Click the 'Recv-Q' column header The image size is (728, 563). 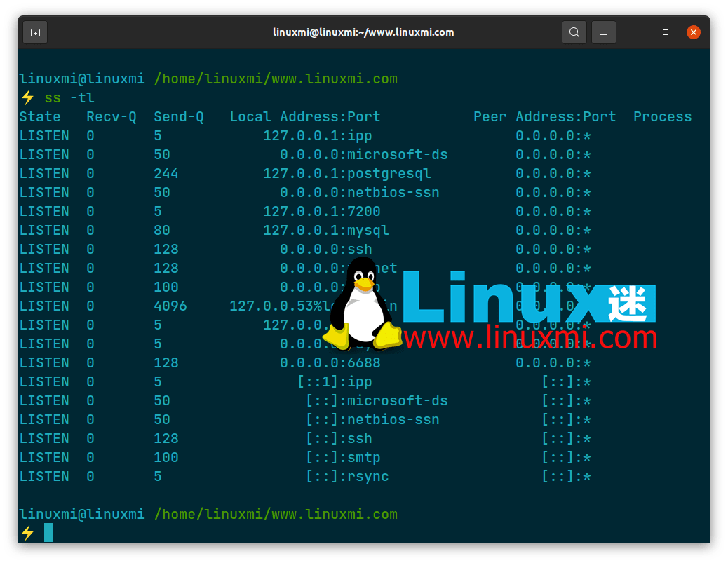click(x=112, y=117)
